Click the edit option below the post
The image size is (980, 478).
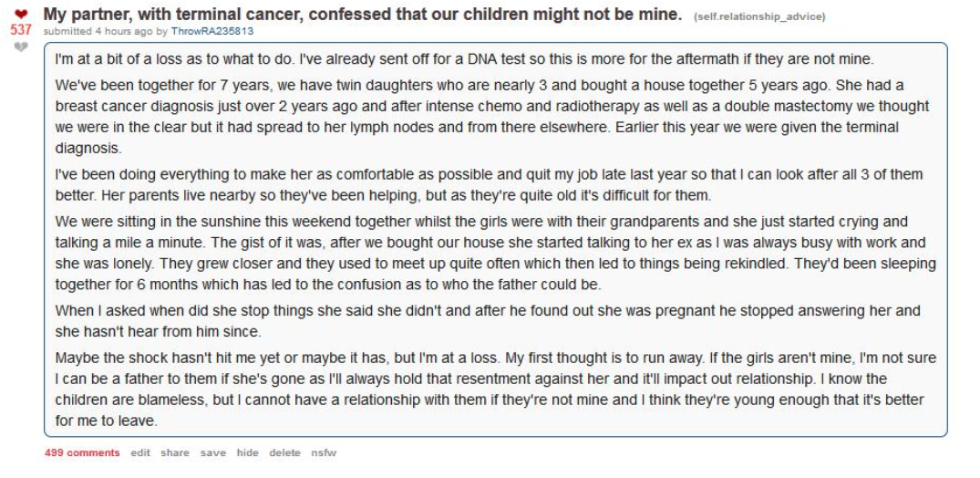click(140, 453)
